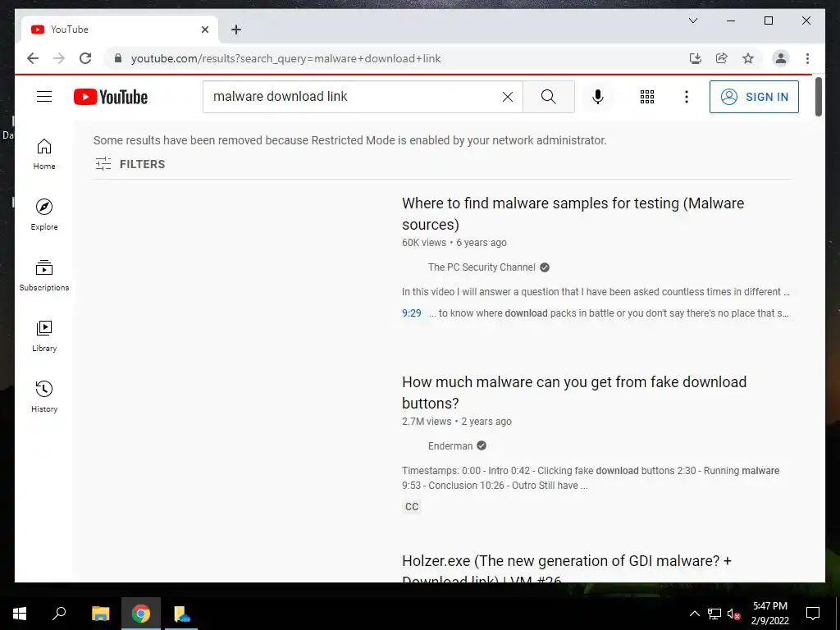Open the YouTube hamburger guide menu

tap(44, 97)
